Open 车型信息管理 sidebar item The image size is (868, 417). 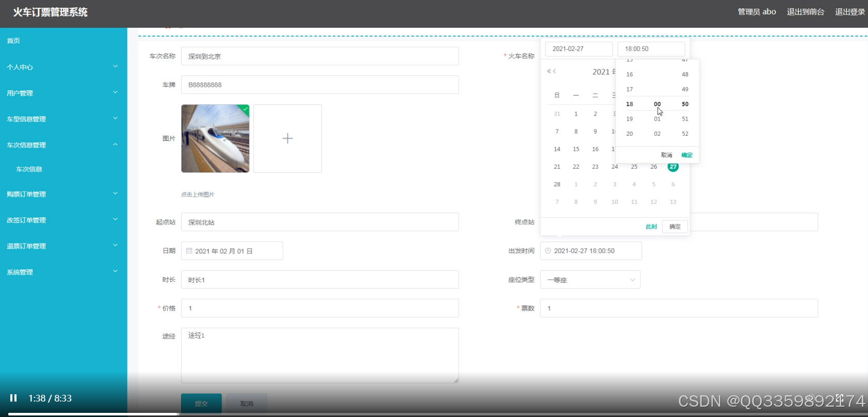coord(26,119)
